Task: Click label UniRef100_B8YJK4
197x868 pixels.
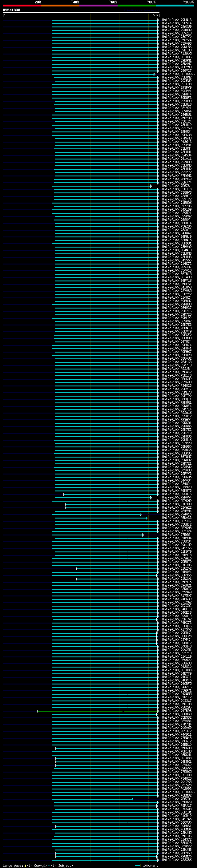Action: tap(177, 531)
